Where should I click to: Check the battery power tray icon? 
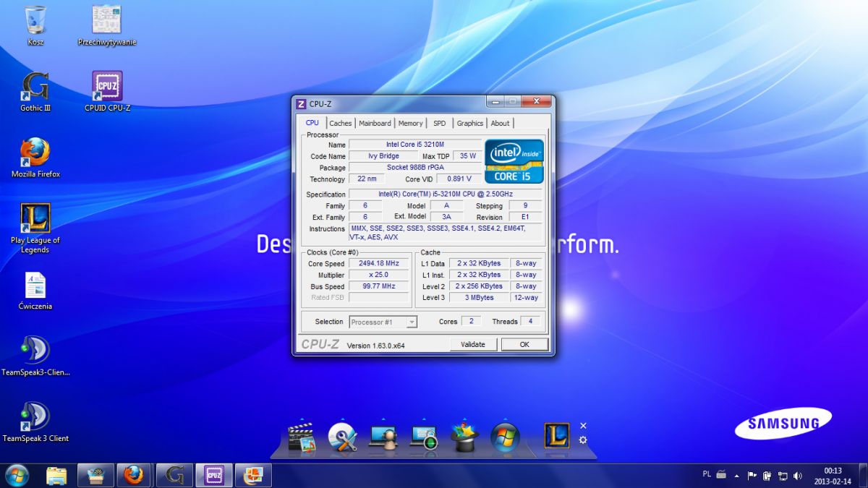pos(767,476)
